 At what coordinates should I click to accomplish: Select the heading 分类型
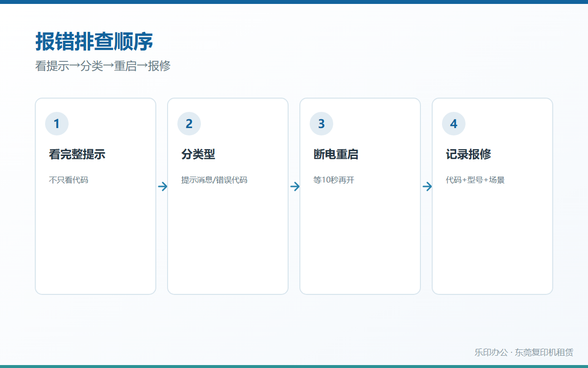coord(198,154)
